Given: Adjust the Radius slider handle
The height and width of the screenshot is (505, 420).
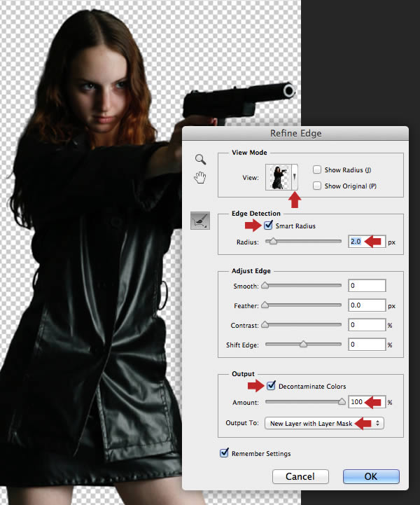Looking at the screenshot, I should [273, 241].
